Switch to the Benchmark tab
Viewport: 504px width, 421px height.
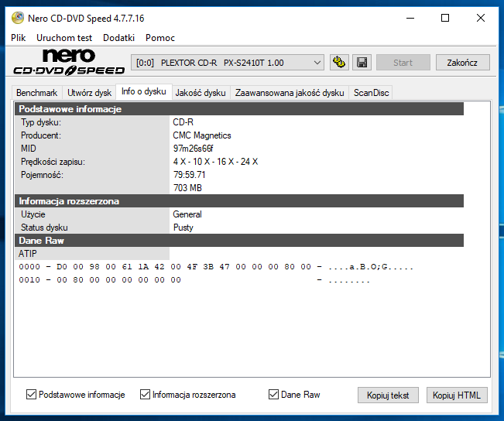click(x=36, y=93)
